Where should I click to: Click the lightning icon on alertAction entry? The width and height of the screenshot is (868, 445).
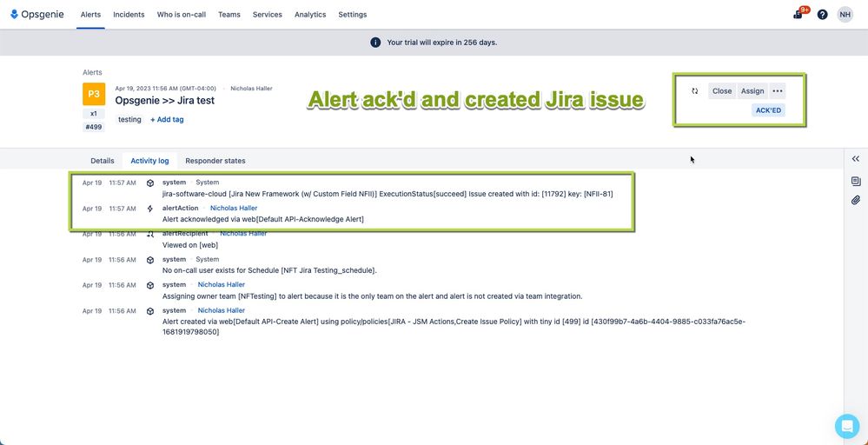pyautogui.click(x=150, y=209)
